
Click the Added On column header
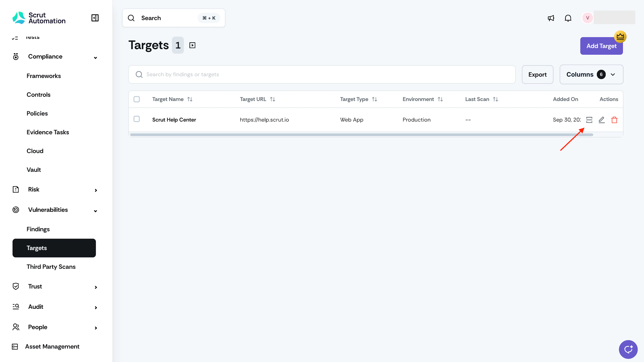566,99
